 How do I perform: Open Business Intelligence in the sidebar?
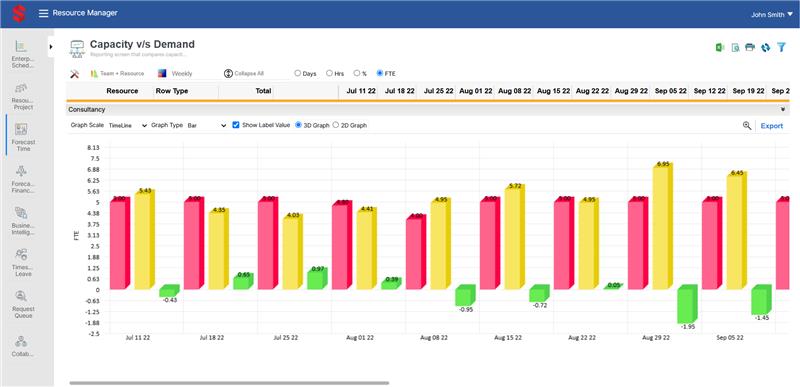(22, 221)
